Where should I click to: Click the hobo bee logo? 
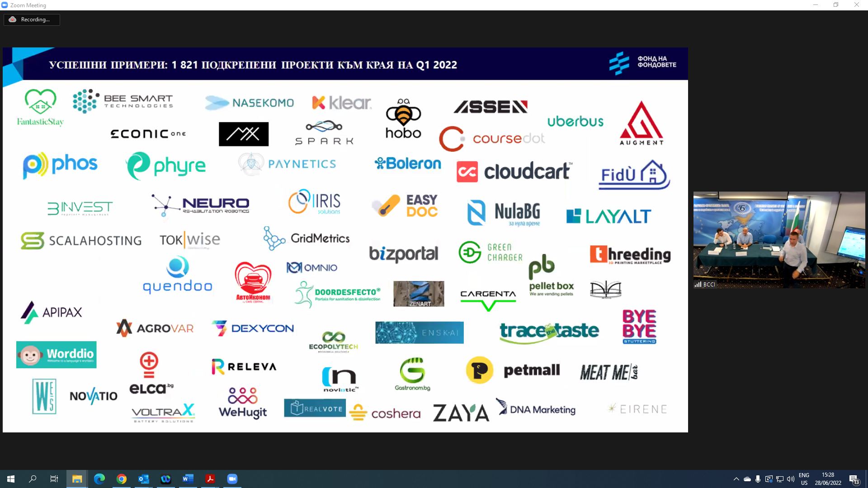click(403, 118)
